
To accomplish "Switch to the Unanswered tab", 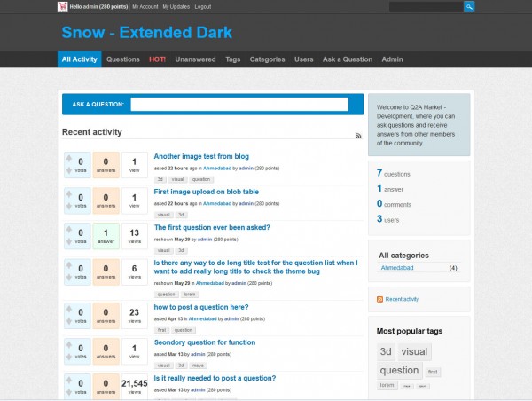I will pos(195,59).
